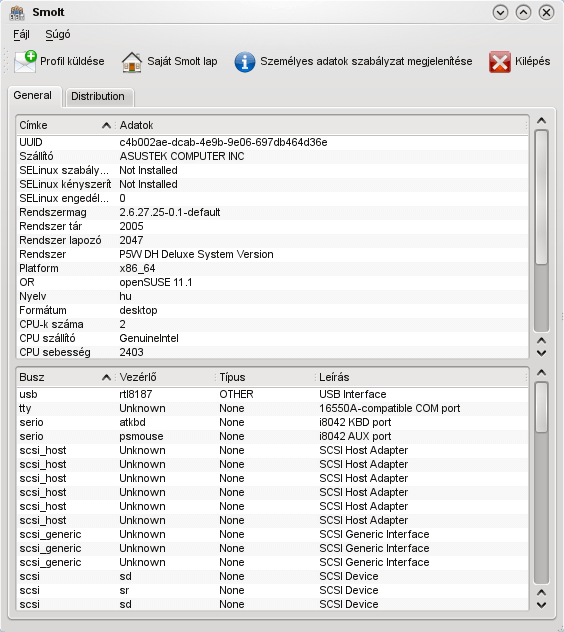Click the blue info privacy policy icon
564x632 pixels.
pyautogui.click(x=245, y=62)
